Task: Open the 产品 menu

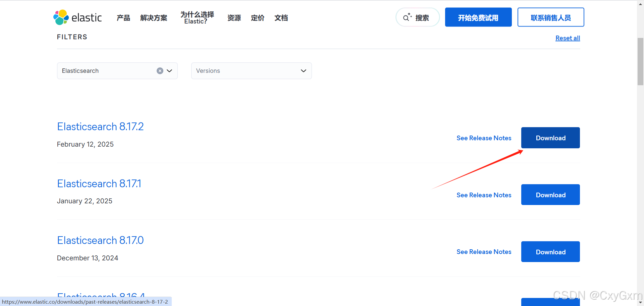Action: coord(123,18)
